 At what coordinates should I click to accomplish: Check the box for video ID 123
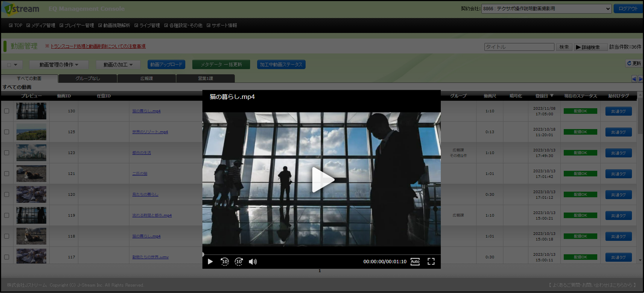pyautogui.click(x=7, y=153)
